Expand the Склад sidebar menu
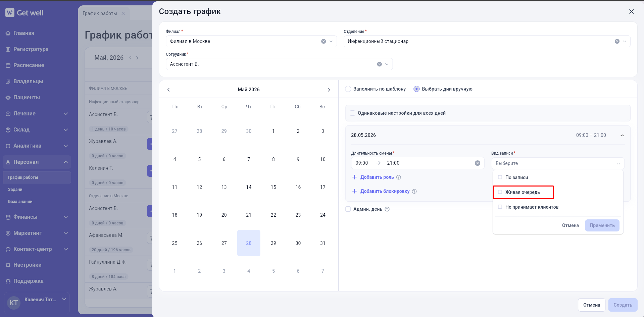 coord(66,130)
